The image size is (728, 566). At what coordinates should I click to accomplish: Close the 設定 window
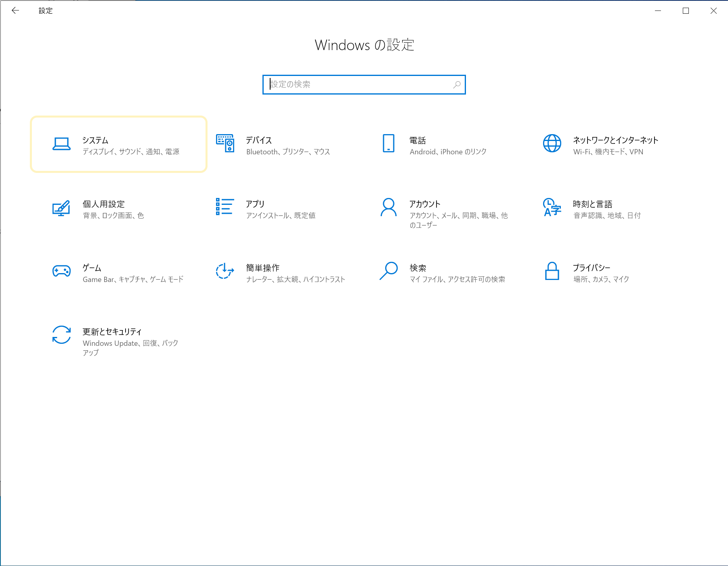[713, 11]
